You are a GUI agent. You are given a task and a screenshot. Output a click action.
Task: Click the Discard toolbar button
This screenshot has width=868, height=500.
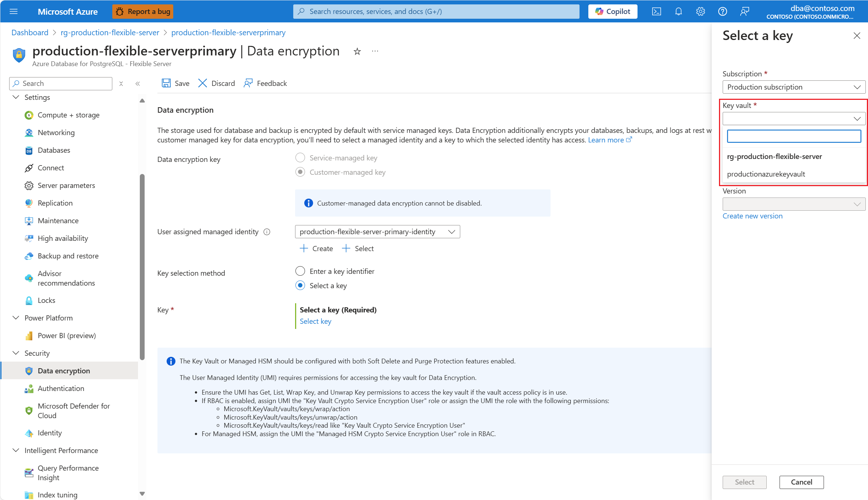217,83
